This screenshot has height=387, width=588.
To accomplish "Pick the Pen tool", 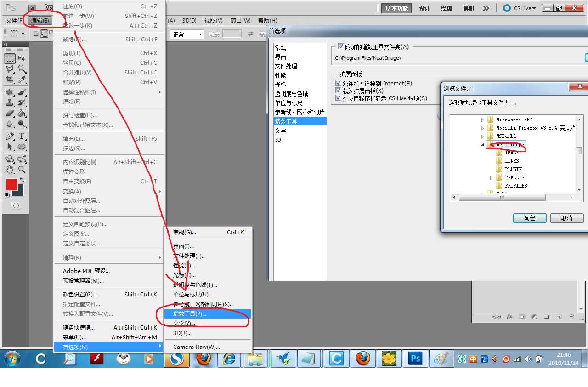I will pos(10,137).
